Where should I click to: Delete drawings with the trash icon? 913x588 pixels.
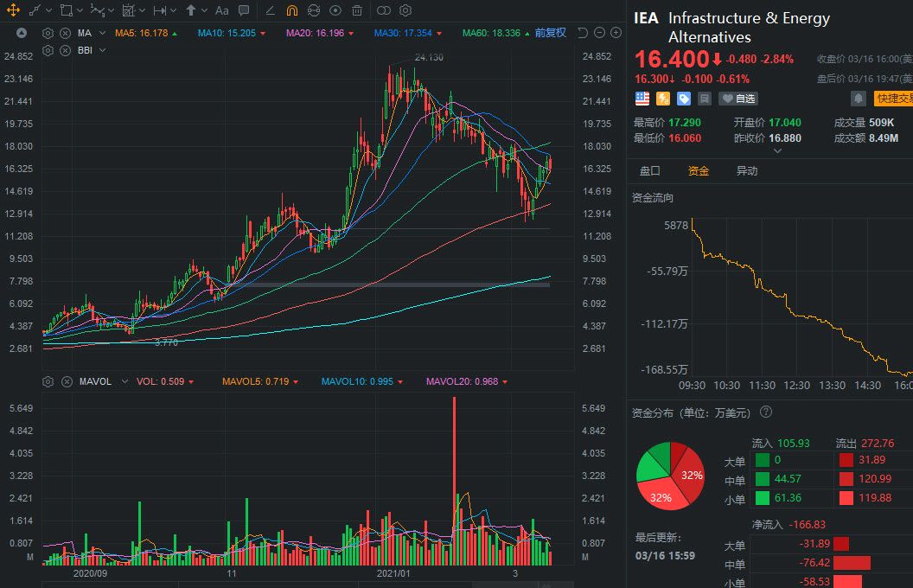click(x=357, y=10)
